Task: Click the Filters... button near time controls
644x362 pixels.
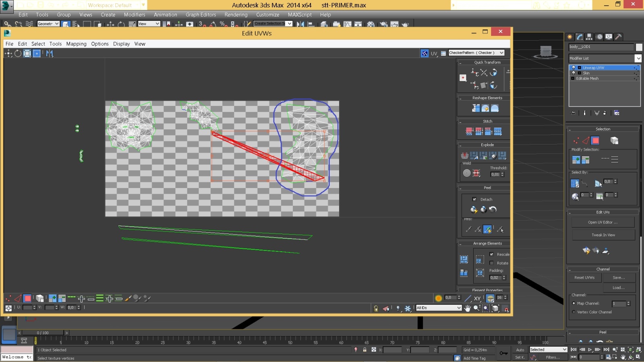Action: [553, 357]
